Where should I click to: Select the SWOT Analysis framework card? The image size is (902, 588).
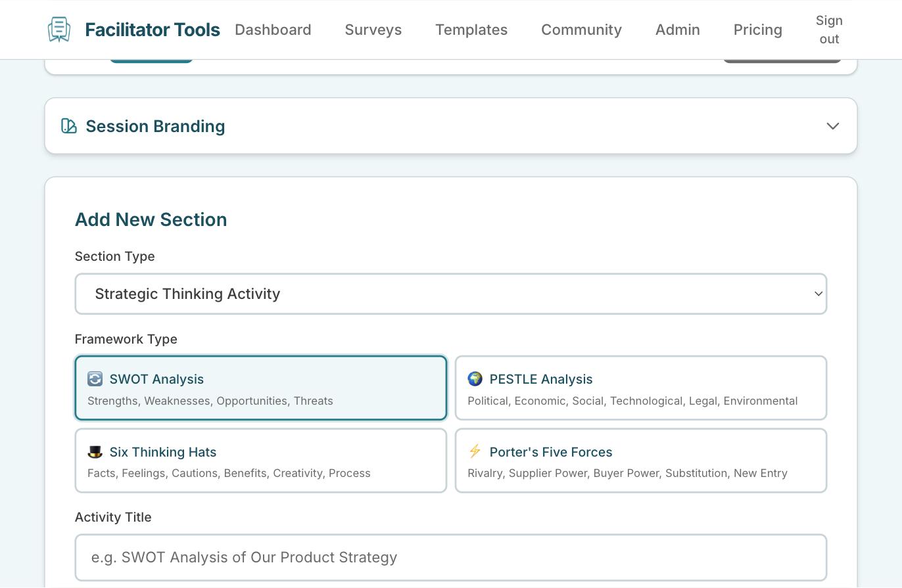point(261,388)
